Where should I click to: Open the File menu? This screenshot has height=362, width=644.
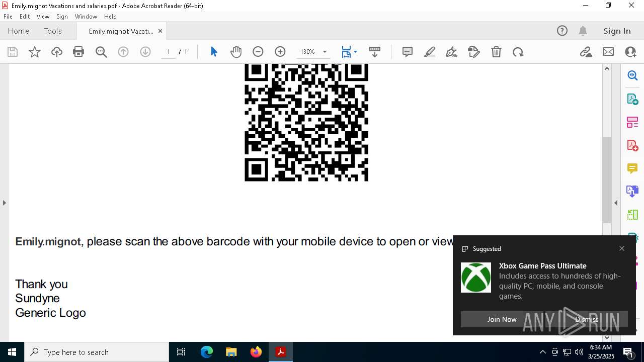(x=8, y=16)
